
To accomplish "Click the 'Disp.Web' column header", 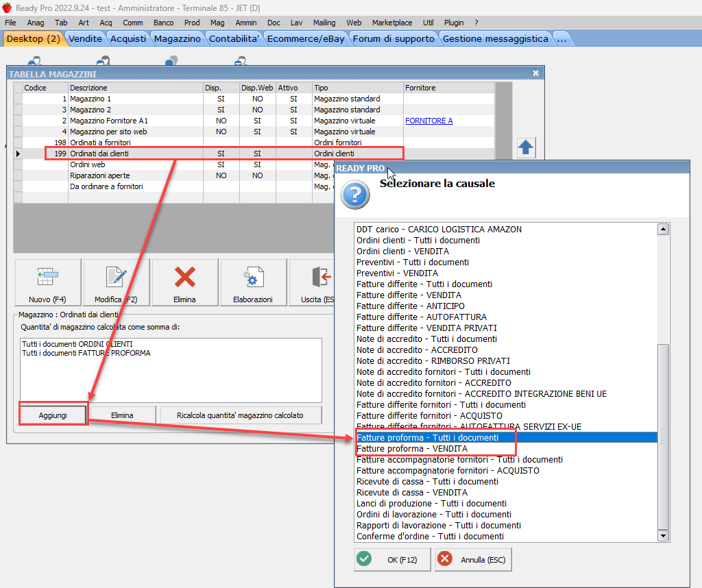I will point(258,88).
